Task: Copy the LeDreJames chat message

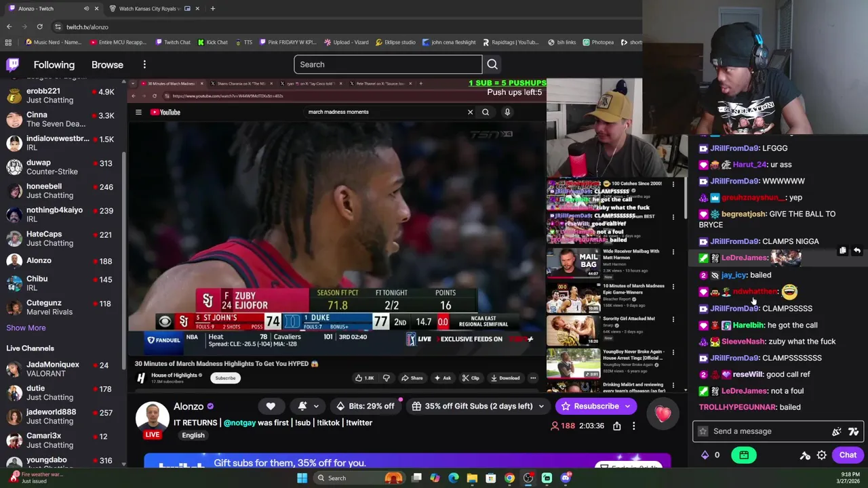Action: (843, 251)
